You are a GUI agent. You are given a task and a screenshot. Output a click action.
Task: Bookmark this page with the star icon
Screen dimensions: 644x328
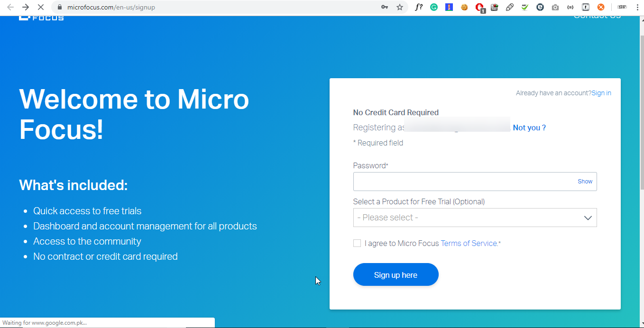(x=400, y=7)
